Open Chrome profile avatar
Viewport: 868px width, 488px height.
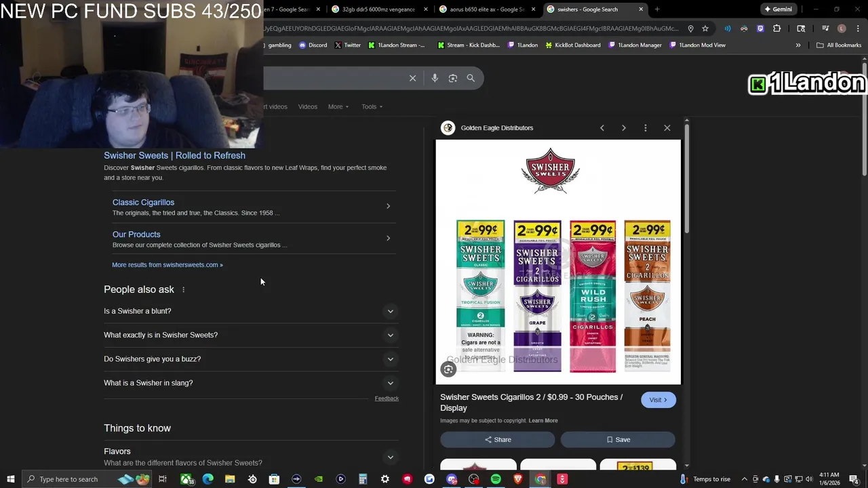pos(842,28)
